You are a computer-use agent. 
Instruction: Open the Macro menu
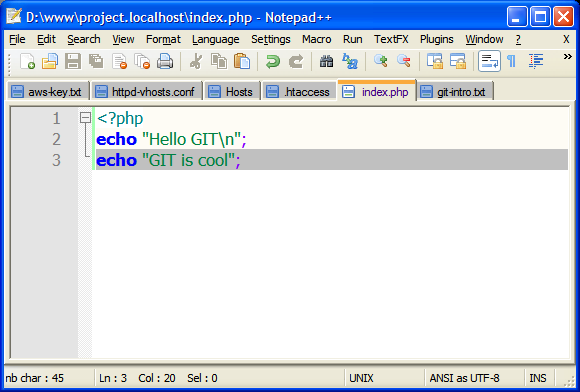tap(317, 39)
